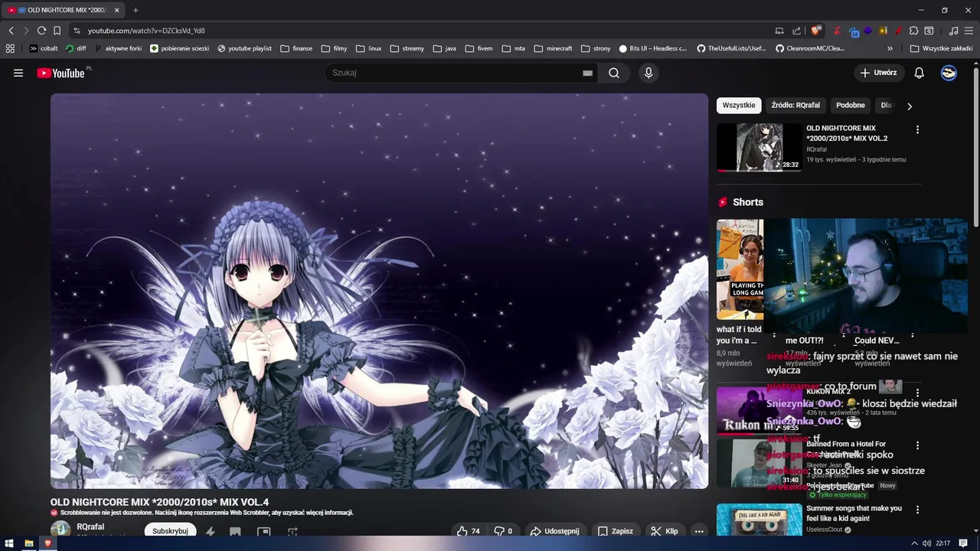This screenshot has height=551, width=980.
Task: Expand the bookmarks bar overflow chevron
Action: [890, 48]
